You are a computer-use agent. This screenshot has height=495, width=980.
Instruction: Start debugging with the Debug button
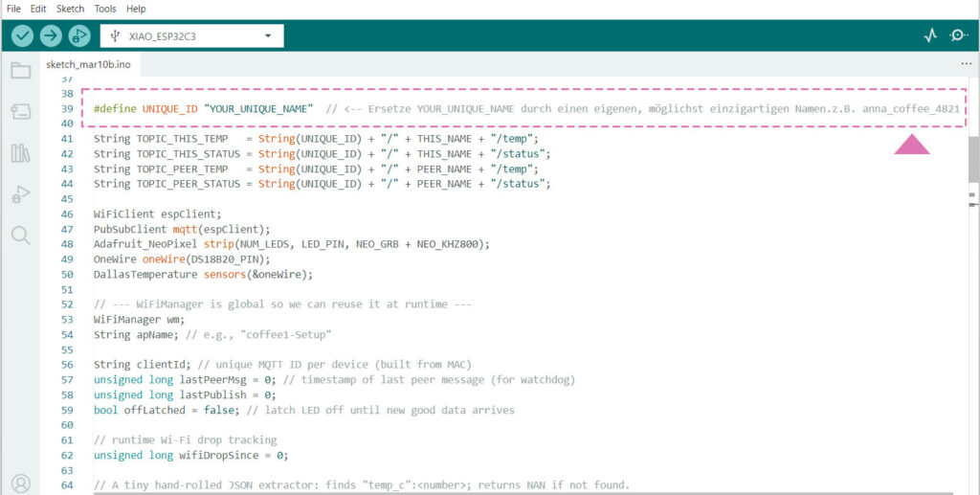[x=78, y=36]
